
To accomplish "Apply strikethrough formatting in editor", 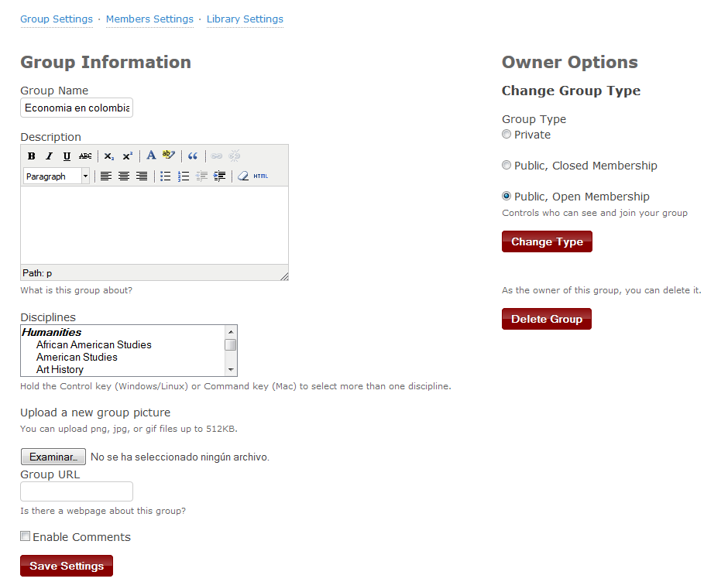I will point(85,156).
